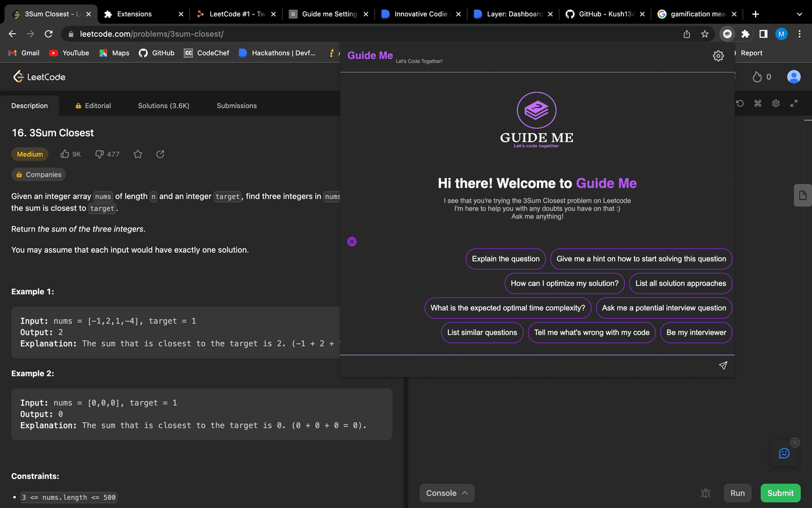The height and width of the screenshot is (508, 812).
Task: Open Chrome extensions puzzle icon
Action: [x=745, y=34]
